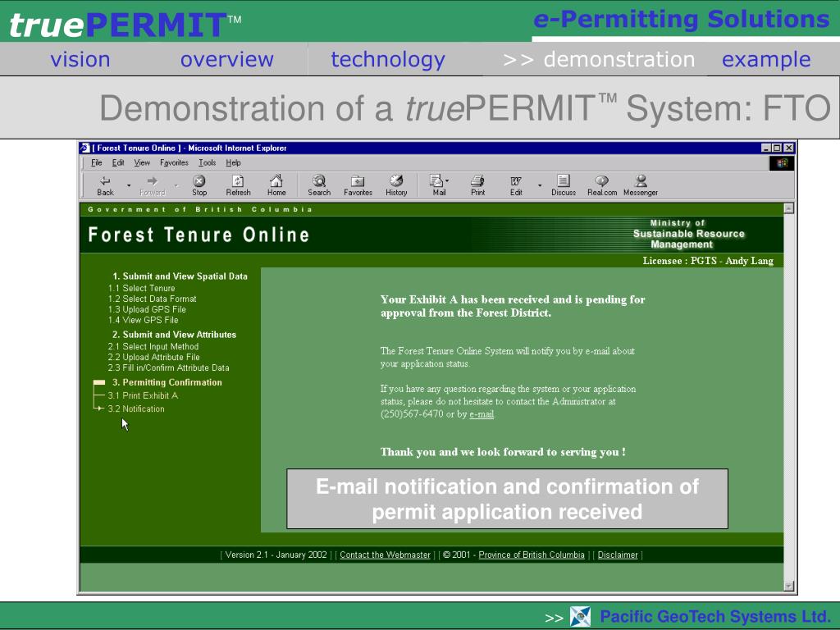Click the 3. Permitting Confirmation heading
Image resolution: width=840 pixels, height=630 pixels.
(167, 382)
